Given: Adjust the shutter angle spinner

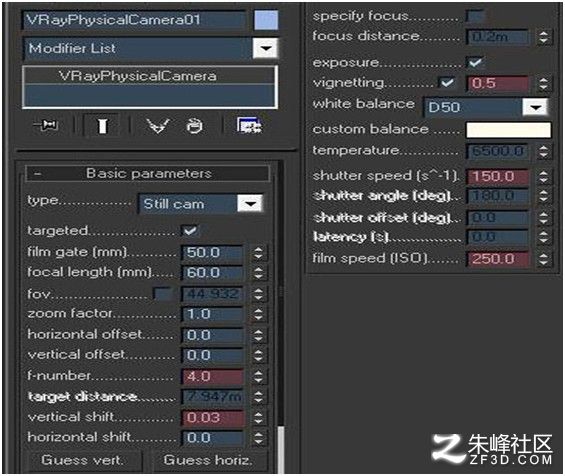Looking at the screenshot, I should [543, 196].
